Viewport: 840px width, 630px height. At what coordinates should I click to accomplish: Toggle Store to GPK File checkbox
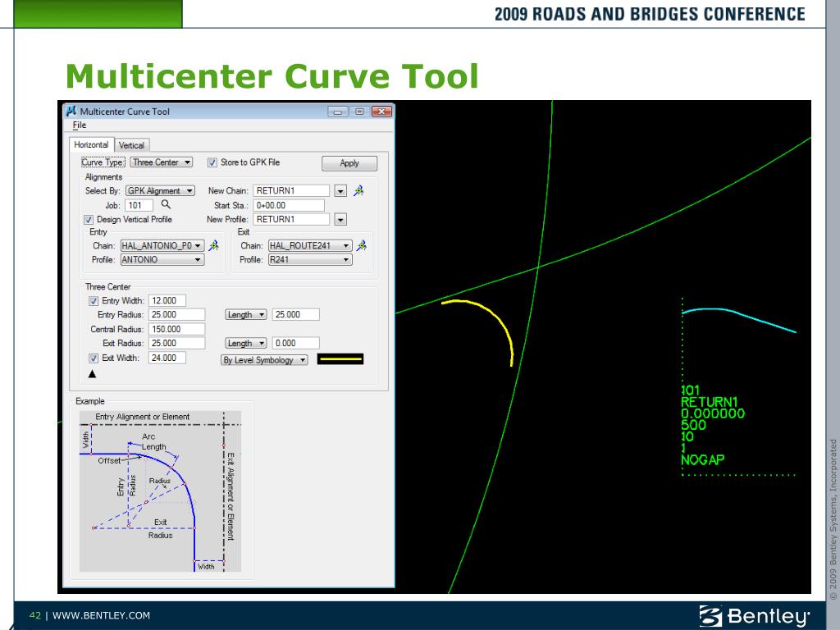click(x=212, y=162)
